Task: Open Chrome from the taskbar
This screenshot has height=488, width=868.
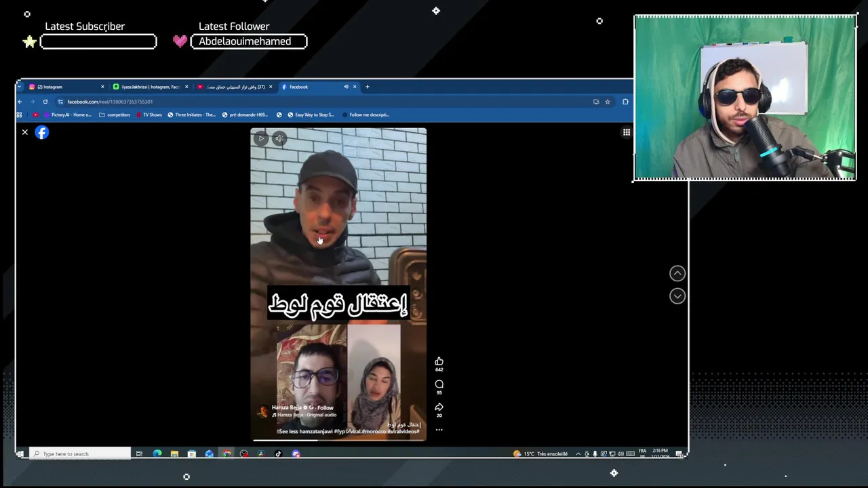Action: (226, 453)
